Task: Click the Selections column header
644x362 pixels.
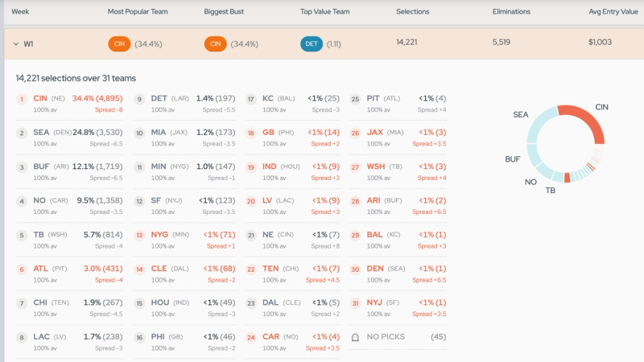Action: (x=413, y=11)
